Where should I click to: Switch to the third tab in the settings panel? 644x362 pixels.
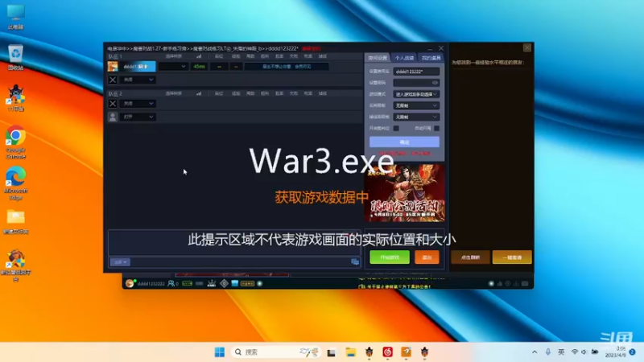click(431, 58)
